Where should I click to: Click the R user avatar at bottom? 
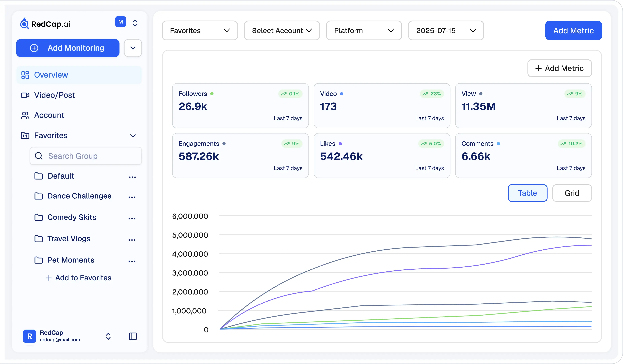pyautogui.click(x=29, y=336)
